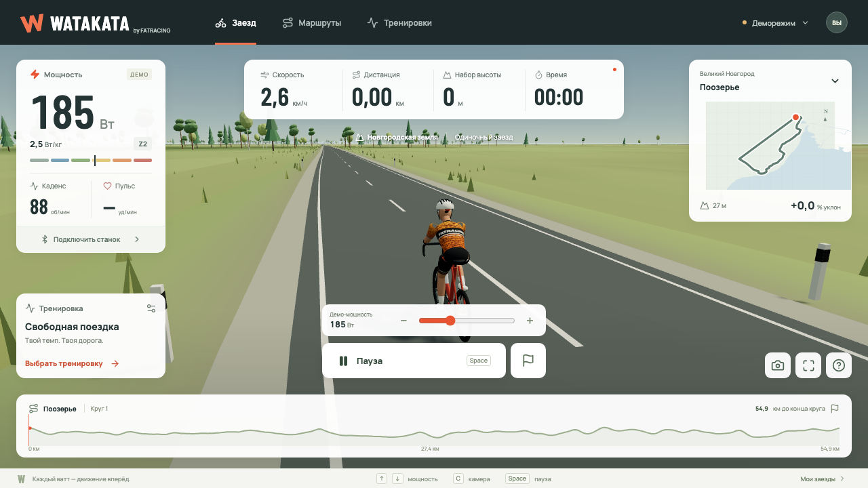Pause the ride with Пауза button
Image resolution: width=868 pixels, height=488 pixels.
pyautogui.click(x=414, y=361)
